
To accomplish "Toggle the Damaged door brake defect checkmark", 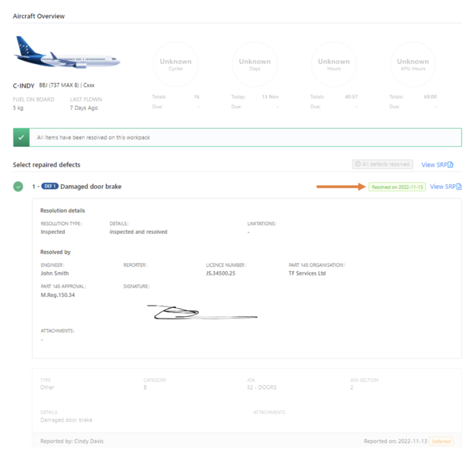I will [18, 187].
